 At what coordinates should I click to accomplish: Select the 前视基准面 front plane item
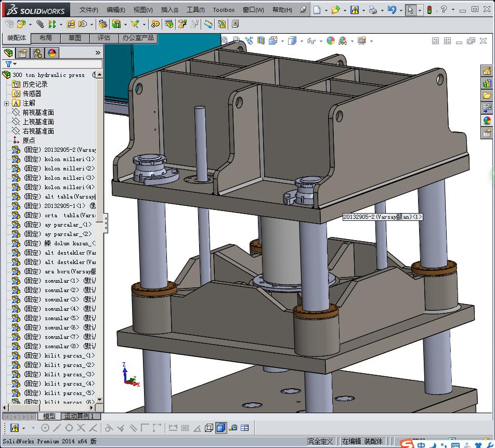(38, 113)
